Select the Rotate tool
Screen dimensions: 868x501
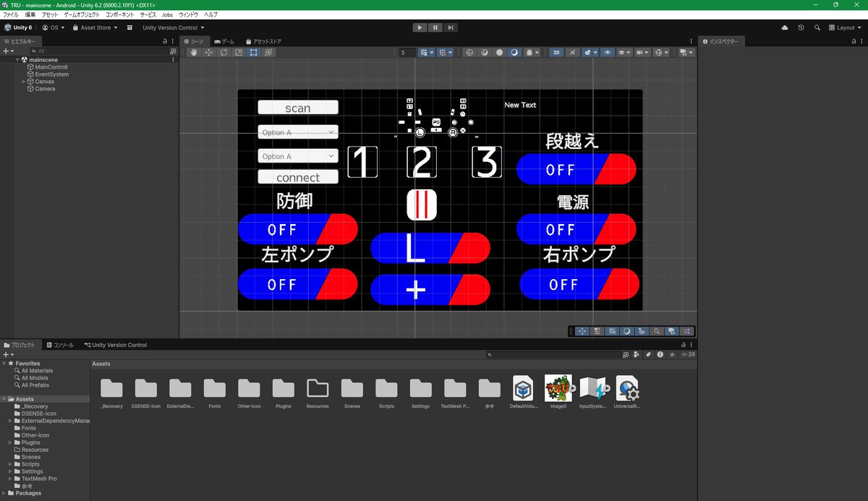coord(224,52)
